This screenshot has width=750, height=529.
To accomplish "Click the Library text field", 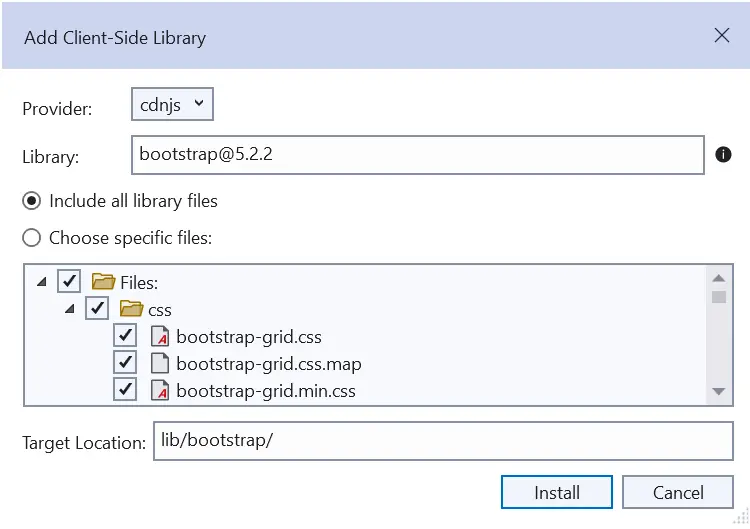I will [418, 155].
